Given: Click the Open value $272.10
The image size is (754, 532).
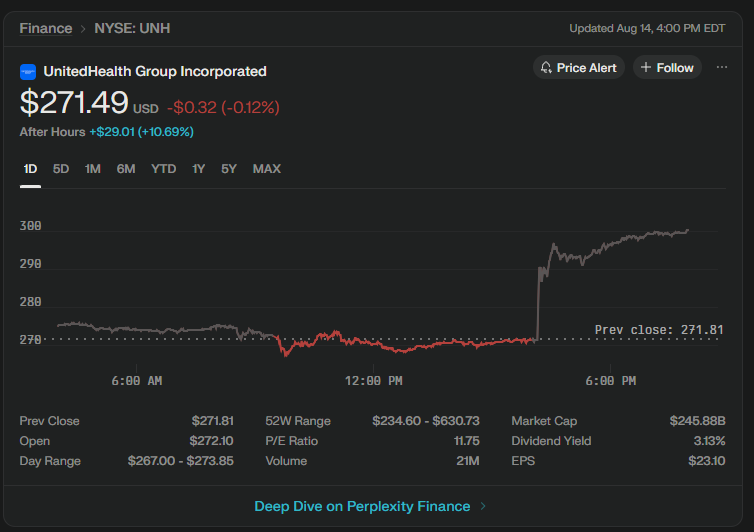Looking at the screenshot, I should (211, 441).
